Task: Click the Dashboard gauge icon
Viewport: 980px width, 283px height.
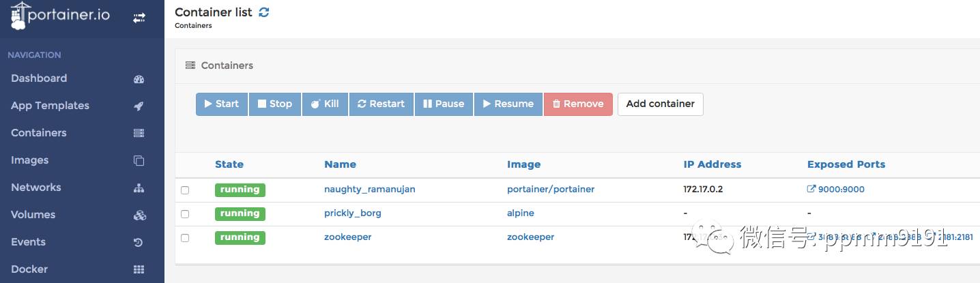Action: pyautogui.click(x=139, y=79)
